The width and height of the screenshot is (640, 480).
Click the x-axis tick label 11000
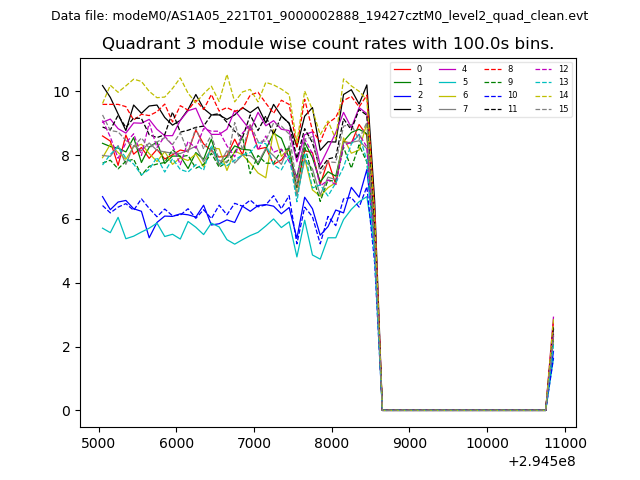coord(564,442)
